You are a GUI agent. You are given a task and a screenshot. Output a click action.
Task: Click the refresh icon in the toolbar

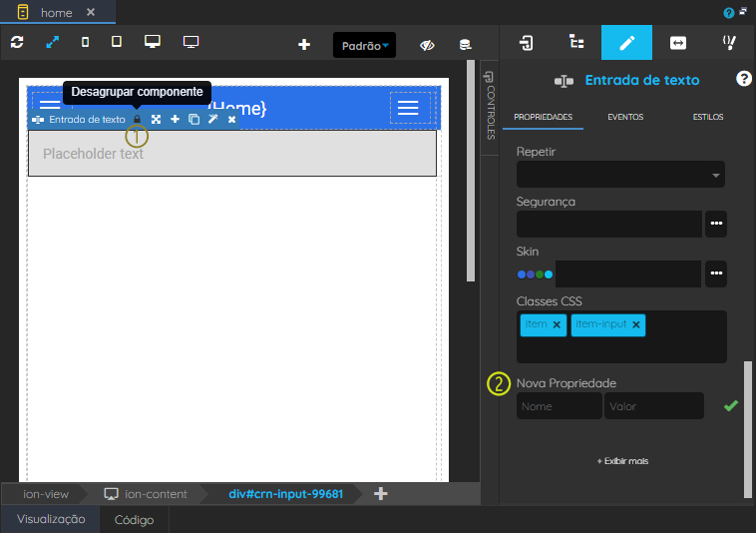(x=17, y=43)
